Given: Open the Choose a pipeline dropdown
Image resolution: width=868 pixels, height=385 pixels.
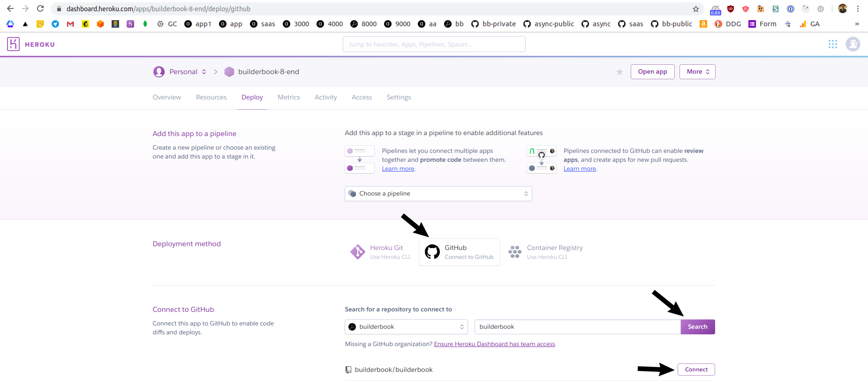Looking at the screenshot, I should (x=438, y=194).
